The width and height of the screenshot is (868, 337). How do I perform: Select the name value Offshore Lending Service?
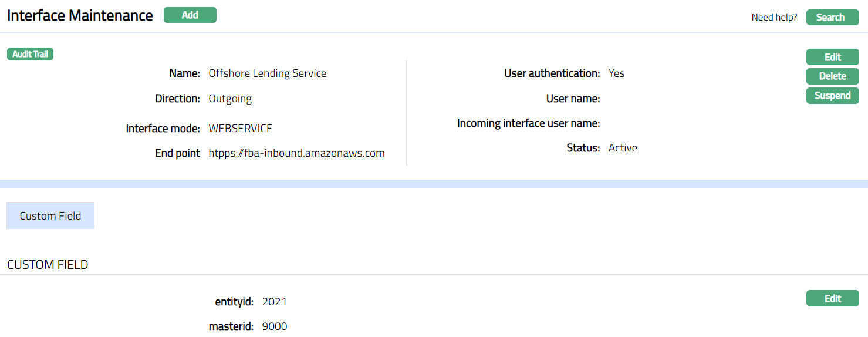tap(267, 73)
